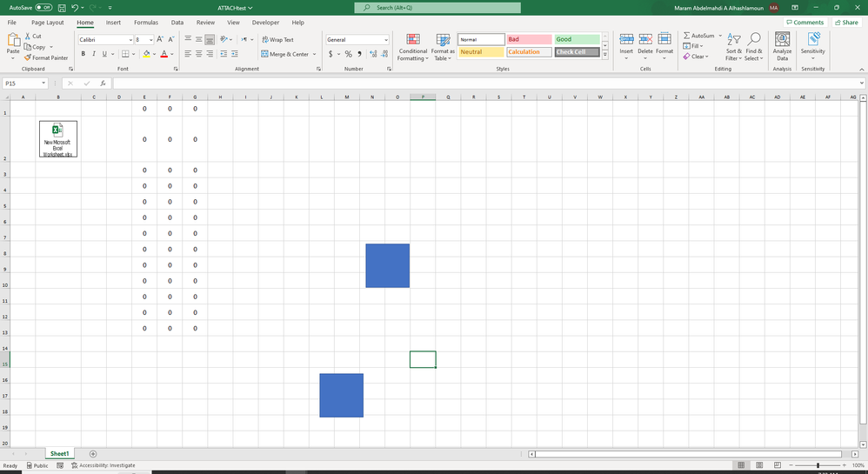
Task: Decrease decimal places
Action: 384,54
